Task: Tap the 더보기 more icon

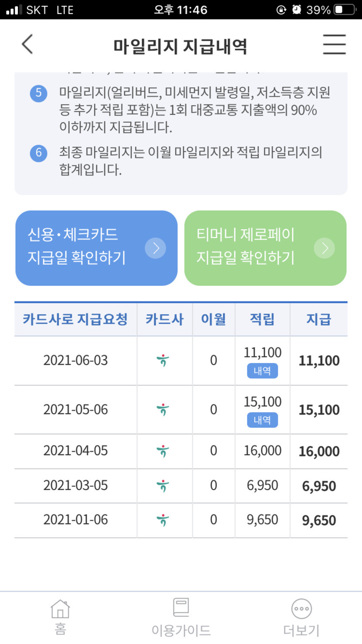Action: tap(301, 609)
